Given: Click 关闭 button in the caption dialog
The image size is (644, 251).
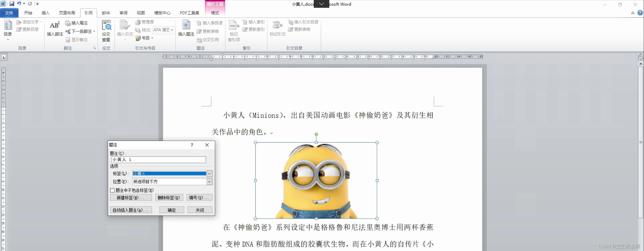Looking at the screenshot, I should (x=200, y=210).
